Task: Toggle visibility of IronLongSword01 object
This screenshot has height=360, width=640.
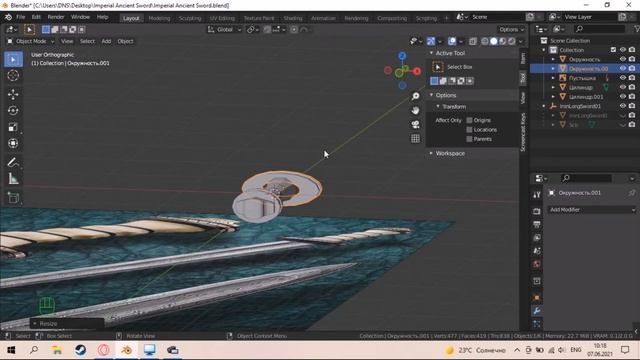Action: pyautogui.click(x=622, y=106)
